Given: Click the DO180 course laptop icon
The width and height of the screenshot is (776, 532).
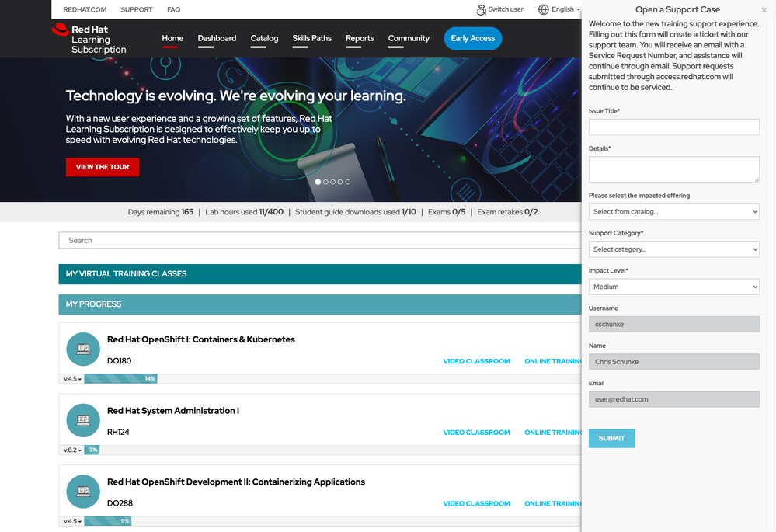Looking at the screenshot, I should 83,349.
